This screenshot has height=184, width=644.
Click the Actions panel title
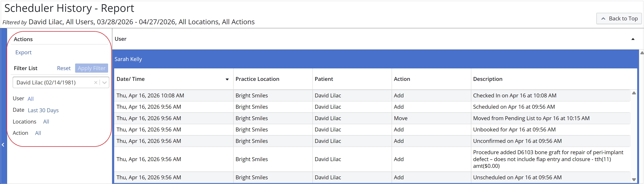point(23,39)
